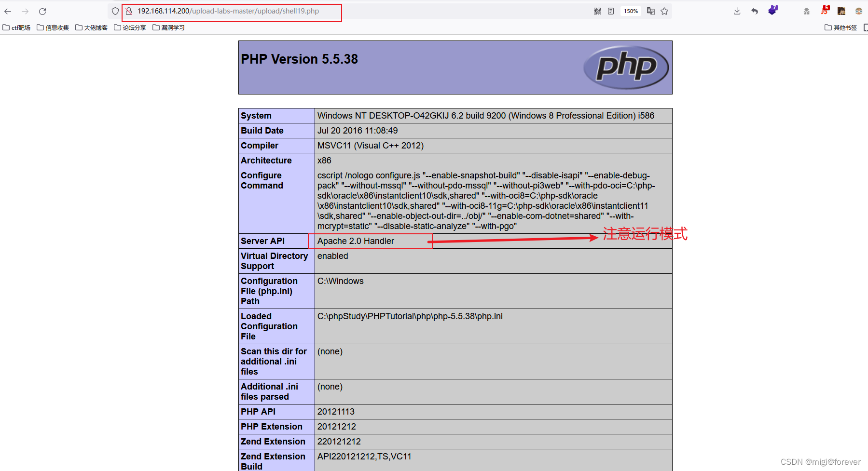Expand the 信息收集 bookmark folder

(53, 27)
